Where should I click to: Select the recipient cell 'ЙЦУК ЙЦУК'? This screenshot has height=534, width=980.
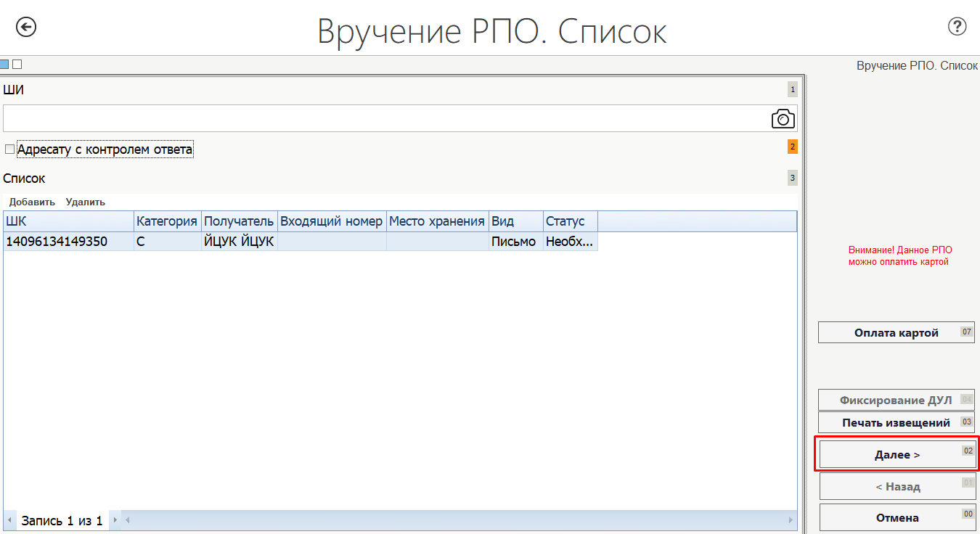point(240,242)
